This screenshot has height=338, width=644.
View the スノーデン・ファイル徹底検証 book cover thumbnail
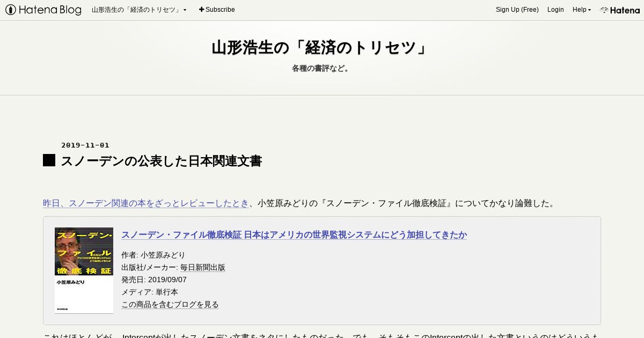click(84, 270)
